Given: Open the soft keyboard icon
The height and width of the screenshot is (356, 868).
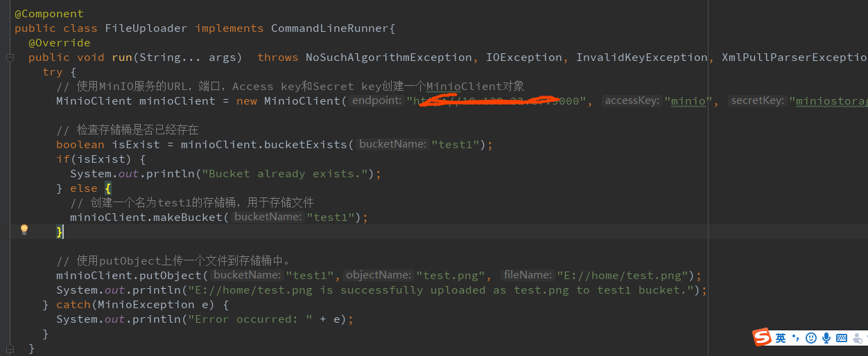Looking at the screenshot, I should [842, 338].
